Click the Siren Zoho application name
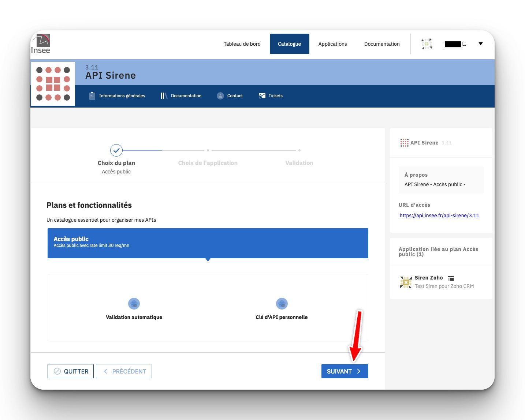 pyautogui.click(x=429, y=278)
